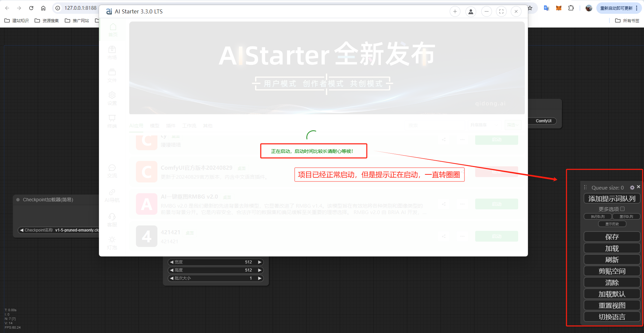The width and height of the screenshot is (644, 333).
Task: Click the left arrow to decrease 宽度
Action: point(171,262)
